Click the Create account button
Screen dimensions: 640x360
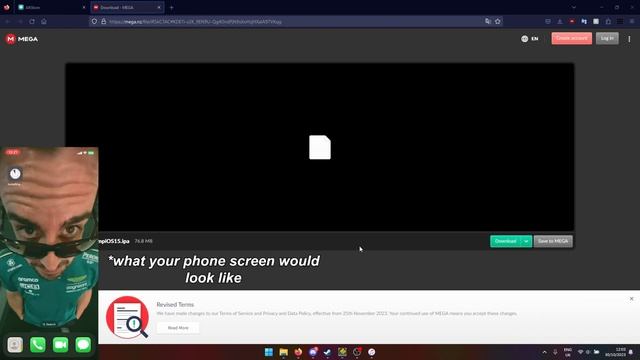[x=571, y=38]
